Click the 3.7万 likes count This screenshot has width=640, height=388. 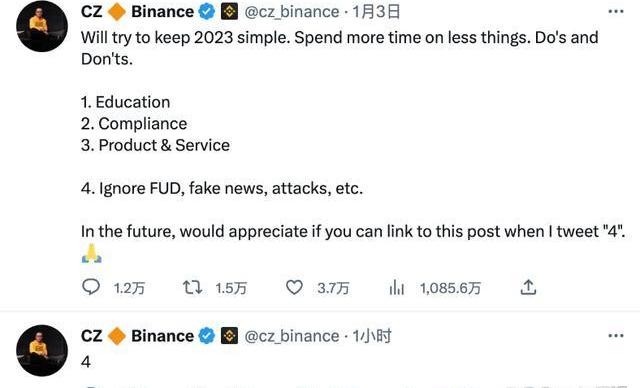tap(333, 288)
